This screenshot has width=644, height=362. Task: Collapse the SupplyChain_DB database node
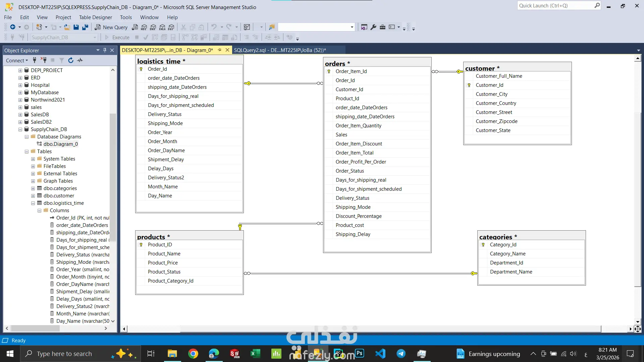(x=20, y=129)
